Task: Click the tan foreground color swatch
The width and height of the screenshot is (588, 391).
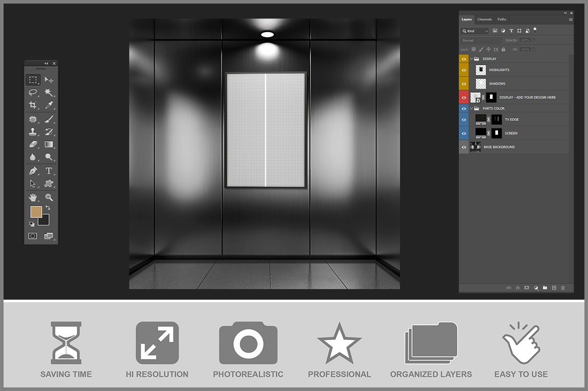Action: click(x=36, y=212)
